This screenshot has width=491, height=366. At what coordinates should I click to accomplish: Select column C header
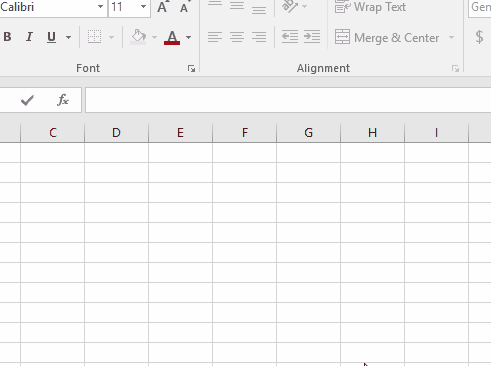click(53, 133)
